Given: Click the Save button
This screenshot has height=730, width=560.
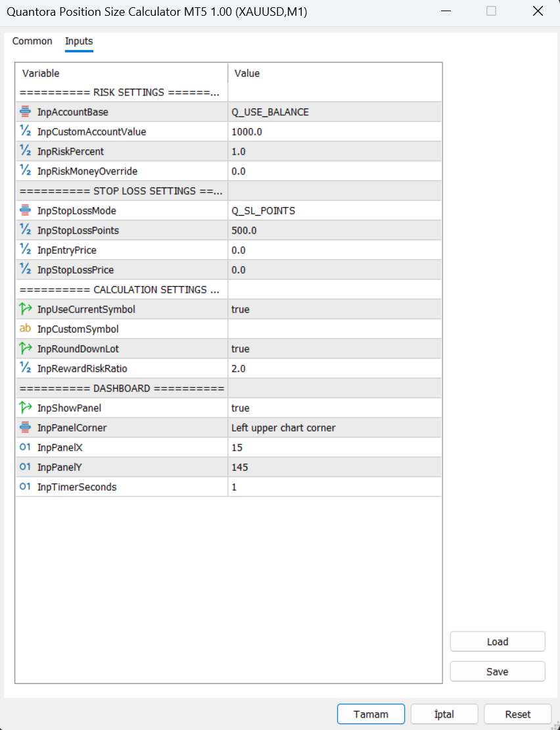Looking at the screenshot, I should (497, 671).
